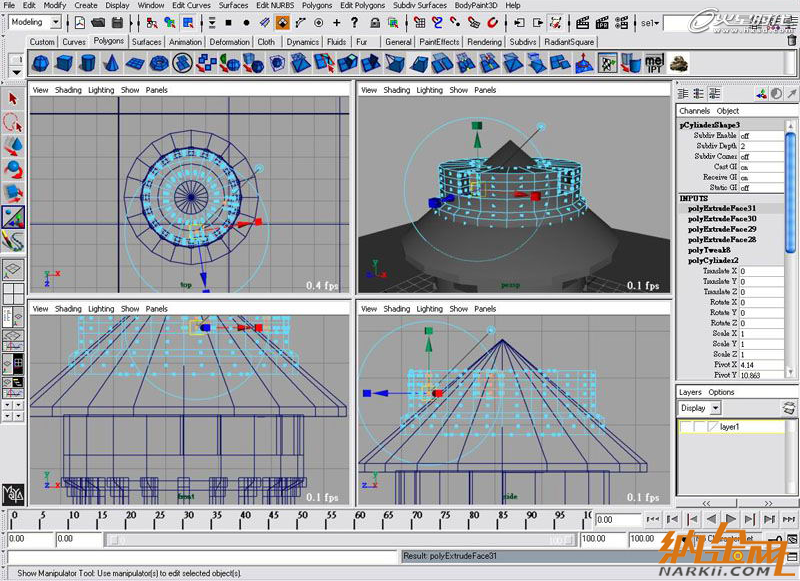Image resolution: width=800 pixels, height=581 pixels.
Task: Switch to four-view layout icon
Action: pyautogui.click(x=13, y=293)
